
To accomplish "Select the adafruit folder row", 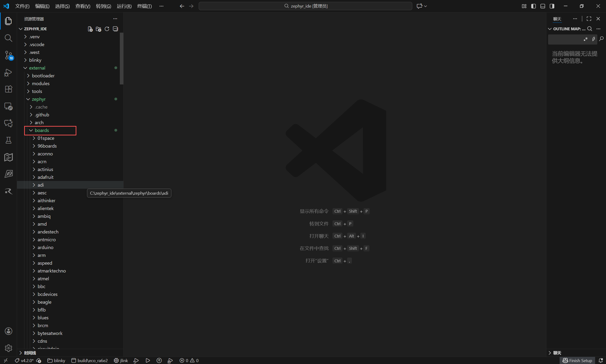I will point(70,177).
